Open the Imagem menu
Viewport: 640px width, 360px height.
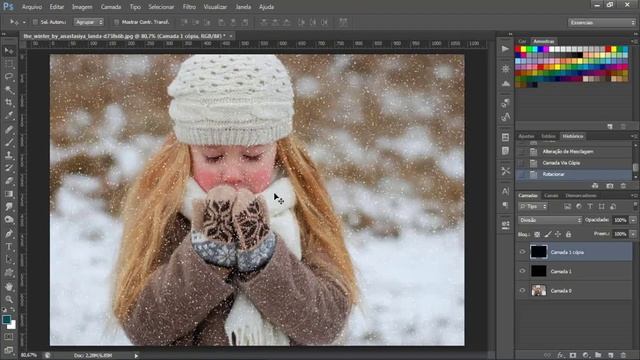[x=82, y=7]
